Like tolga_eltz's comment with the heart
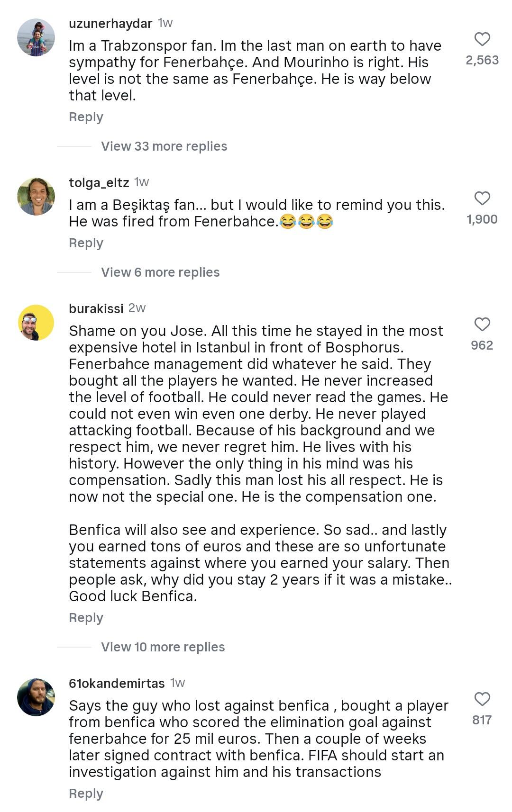 click(482, 198)
